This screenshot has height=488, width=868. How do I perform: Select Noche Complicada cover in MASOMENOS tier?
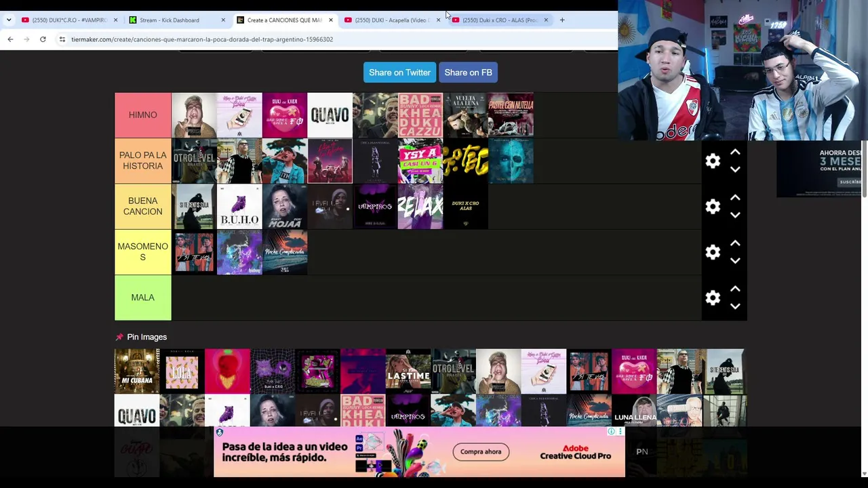[x=285, y=251]
